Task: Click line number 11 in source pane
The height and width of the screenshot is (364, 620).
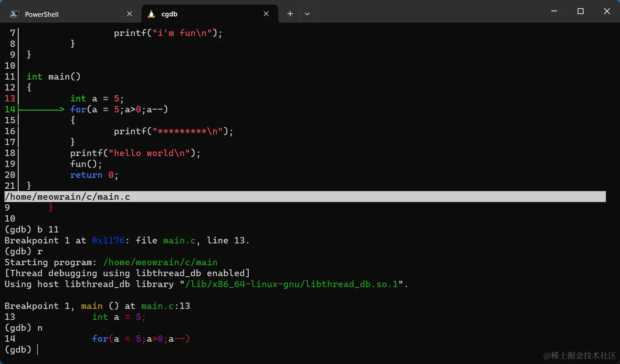Action: click(10, 76)
